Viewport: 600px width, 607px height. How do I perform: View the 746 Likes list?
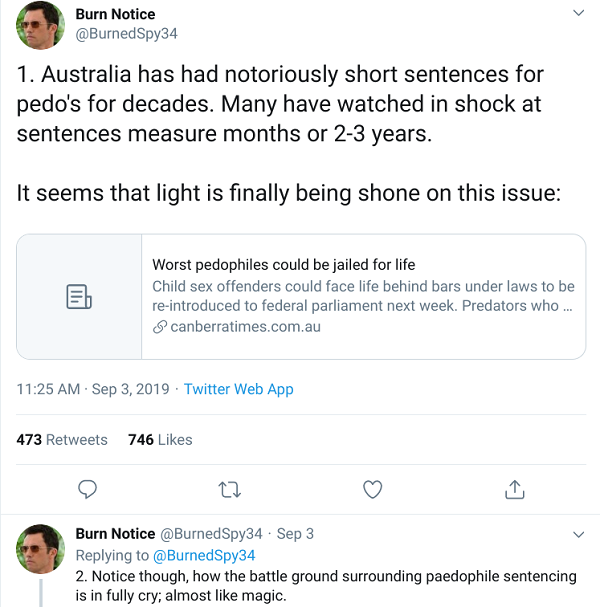(160, 439)
